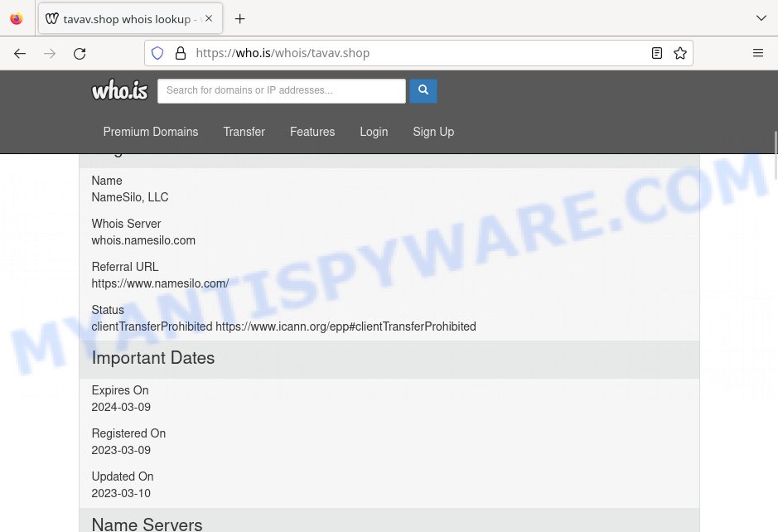
Task: Click the Important Dates heading
Action: tap(153, 358)
